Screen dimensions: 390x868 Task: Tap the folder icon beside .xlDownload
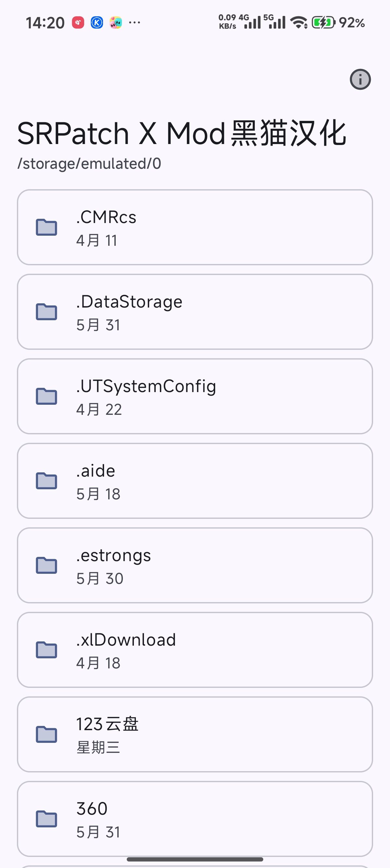[46, 650]
